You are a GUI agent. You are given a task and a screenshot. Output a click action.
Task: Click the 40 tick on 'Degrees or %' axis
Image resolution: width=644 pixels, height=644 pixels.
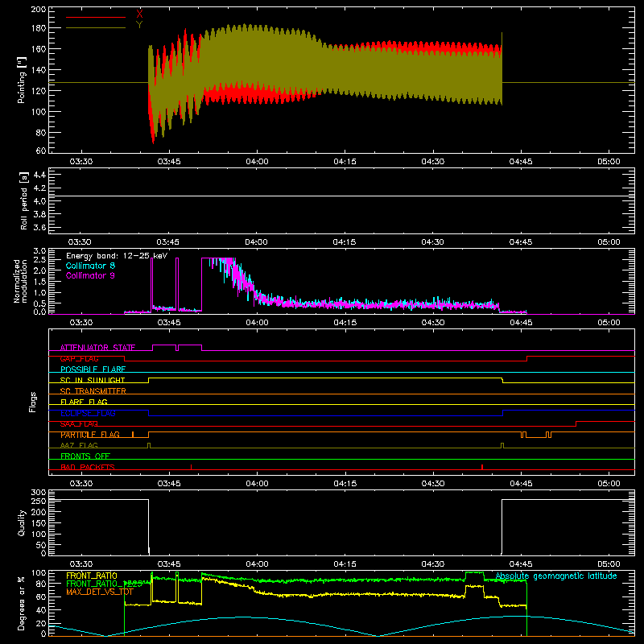[41, 610]
